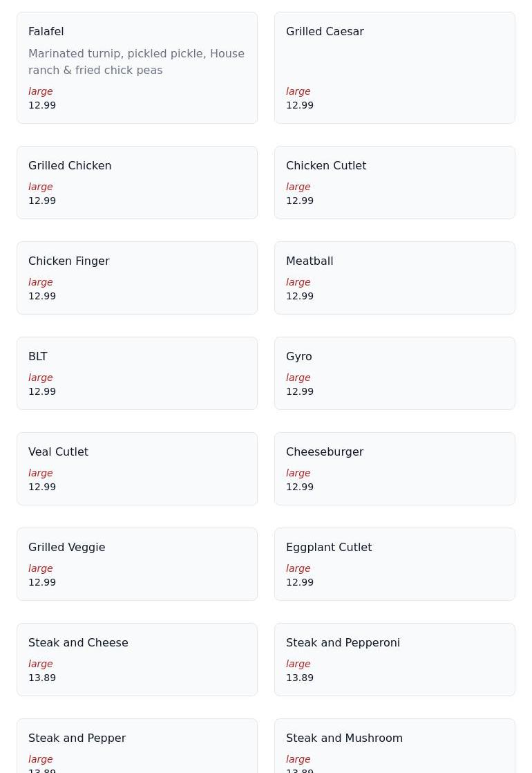Click the Steak and Mushroom card
The height and width of the screenshot is (773, 532).
click(395, 745)
